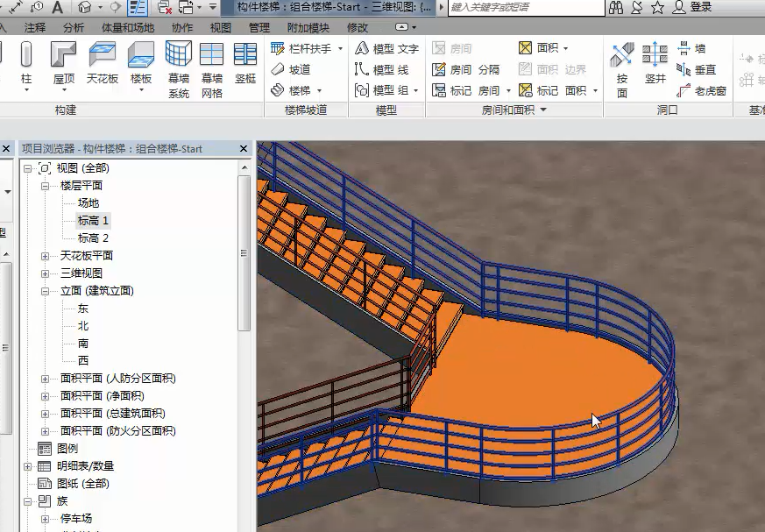Open the 标高 2 floor plan
765x532 pixels.
pyautogui.click(x=93, y=238)
